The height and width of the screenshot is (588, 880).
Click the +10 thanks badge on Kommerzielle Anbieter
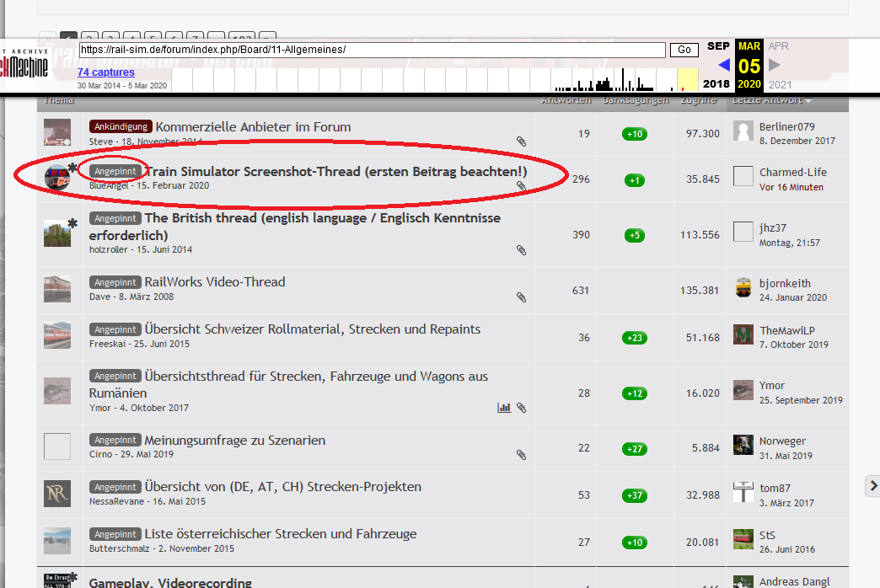(635, 134)
